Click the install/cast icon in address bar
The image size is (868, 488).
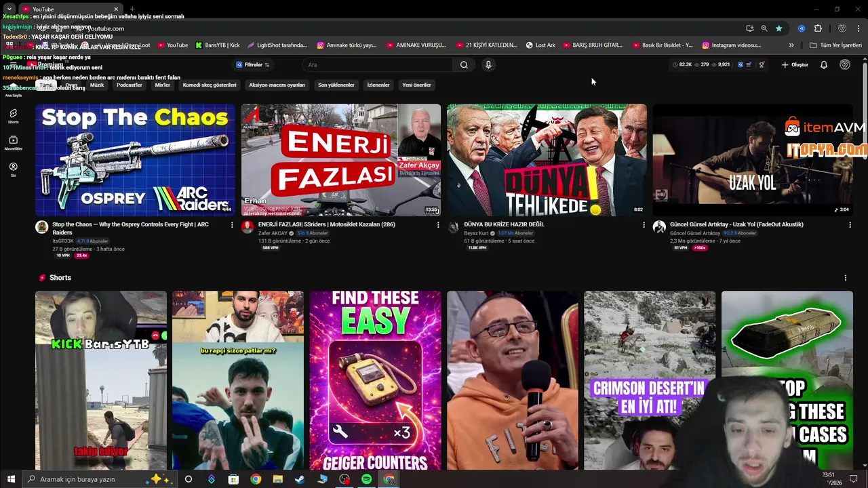point(749,28)
